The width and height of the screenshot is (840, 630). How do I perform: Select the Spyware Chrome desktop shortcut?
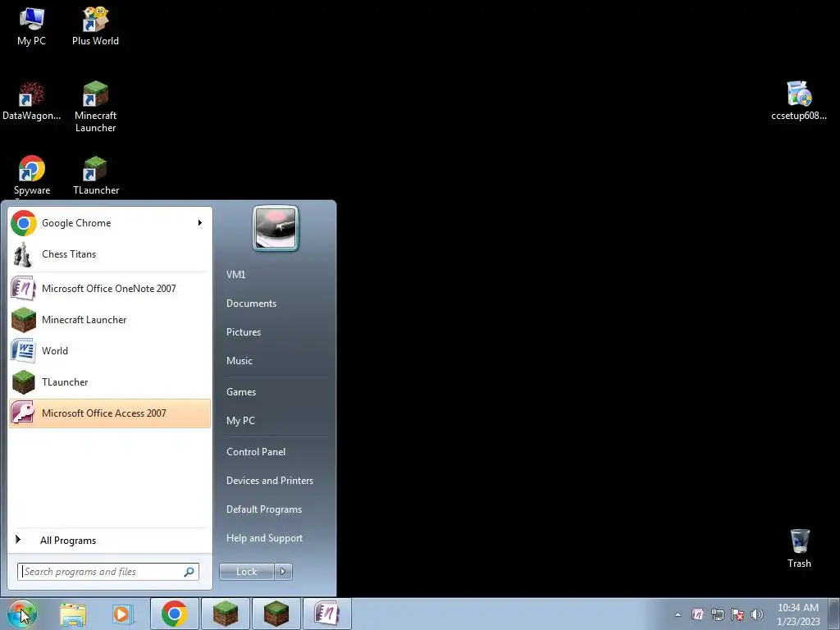(x=32, y=177)
